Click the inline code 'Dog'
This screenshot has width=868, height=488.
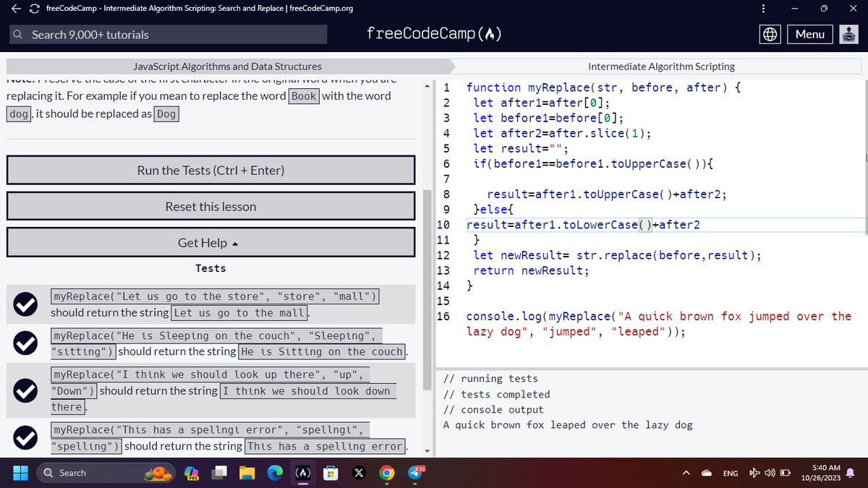click(166, 114)
